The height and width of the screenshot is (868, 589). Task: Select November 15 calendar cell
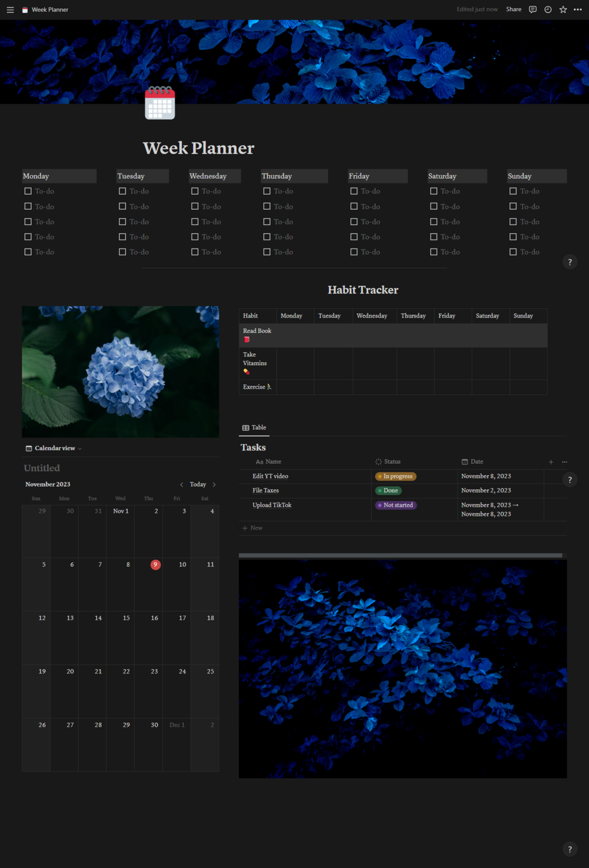(x=120, y=638)
